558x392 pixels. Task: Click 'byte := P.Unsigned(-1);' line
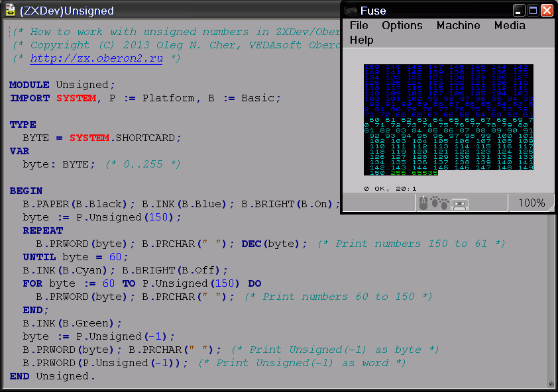(x=99, y=336)
